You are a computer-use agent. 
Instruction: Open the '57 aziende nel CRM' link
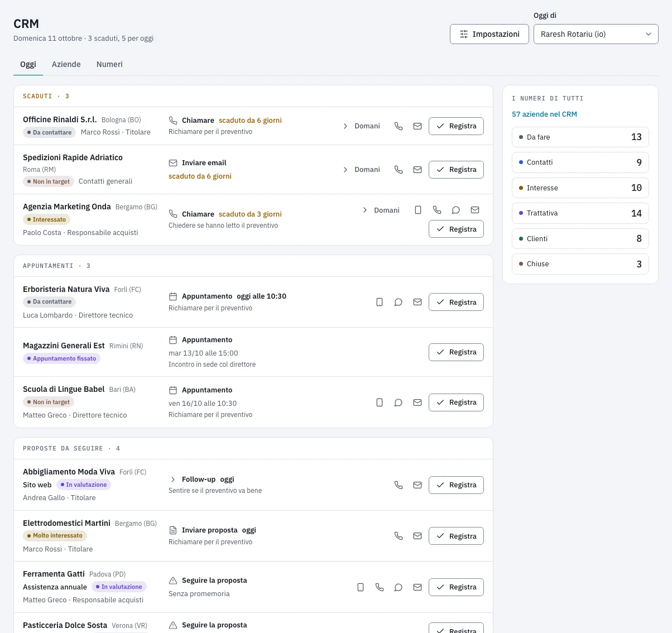point(544,114)
